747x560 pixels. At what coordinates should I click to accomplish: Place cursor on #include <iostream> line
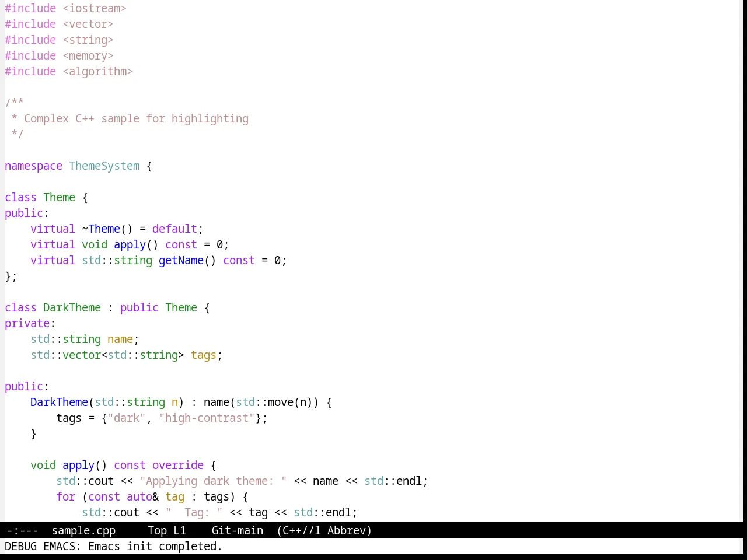(65, 8)
